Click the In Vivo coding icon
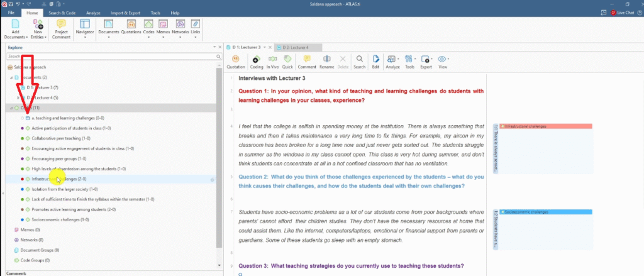The height and width of the screenshot is (276, 644). click(x=272, y=61)
